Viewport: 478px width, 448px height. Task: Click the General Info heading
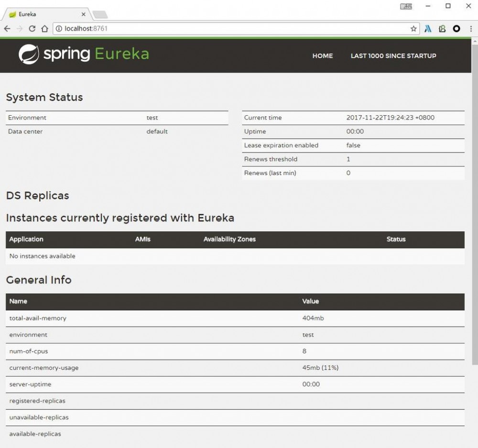39,280
